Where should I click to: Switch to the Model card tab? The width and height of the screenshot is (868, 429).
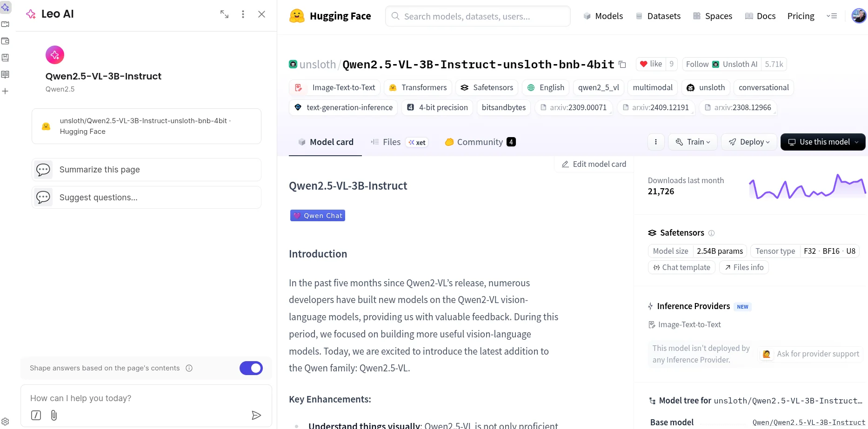pos(325,142)
